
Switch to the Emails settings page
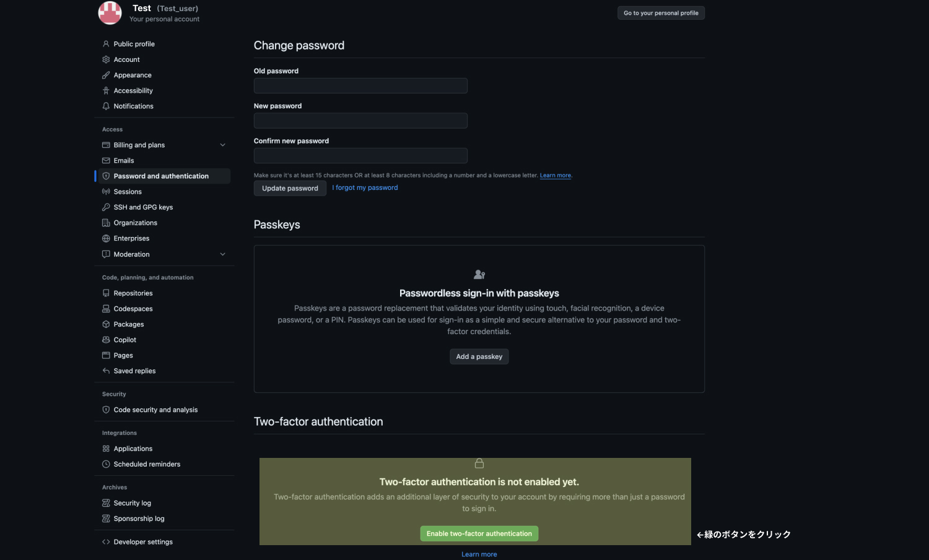coord(123,160)
